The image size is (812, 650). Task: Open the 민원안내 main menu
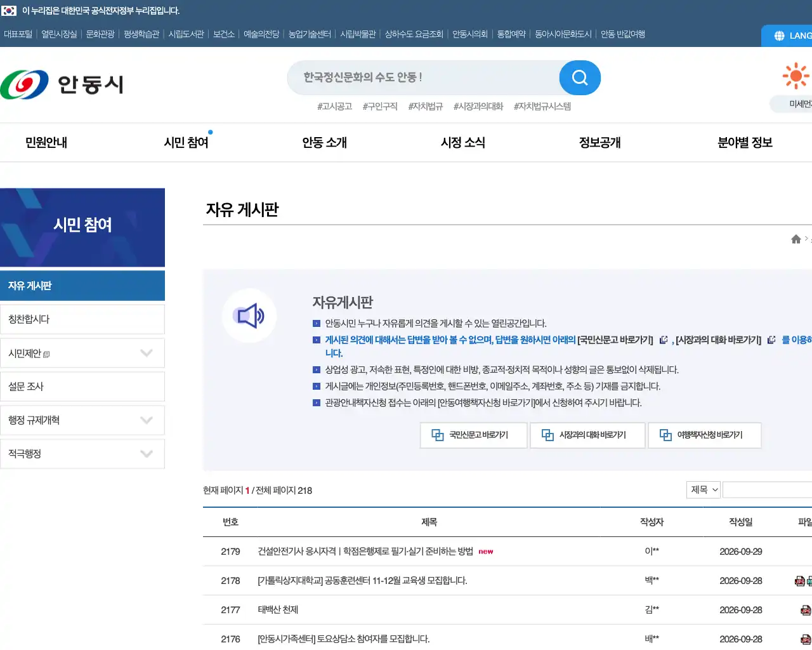(x=46, y=143)
